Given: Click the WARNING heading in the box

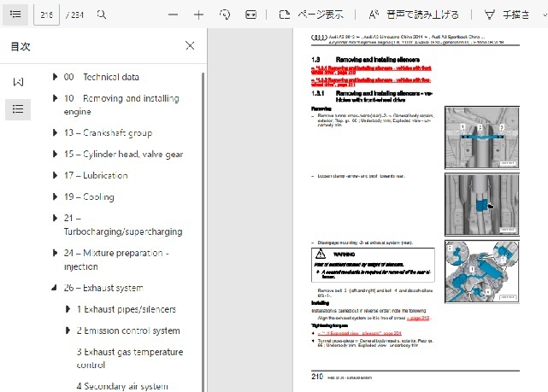Looking at the screenshot, I should click(344, 255).
